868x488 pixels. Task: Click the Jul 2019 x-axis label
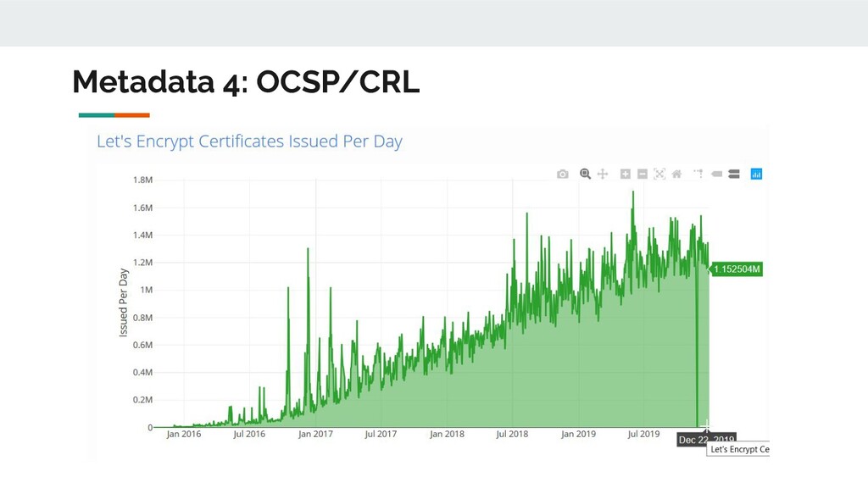coord(643,434)
